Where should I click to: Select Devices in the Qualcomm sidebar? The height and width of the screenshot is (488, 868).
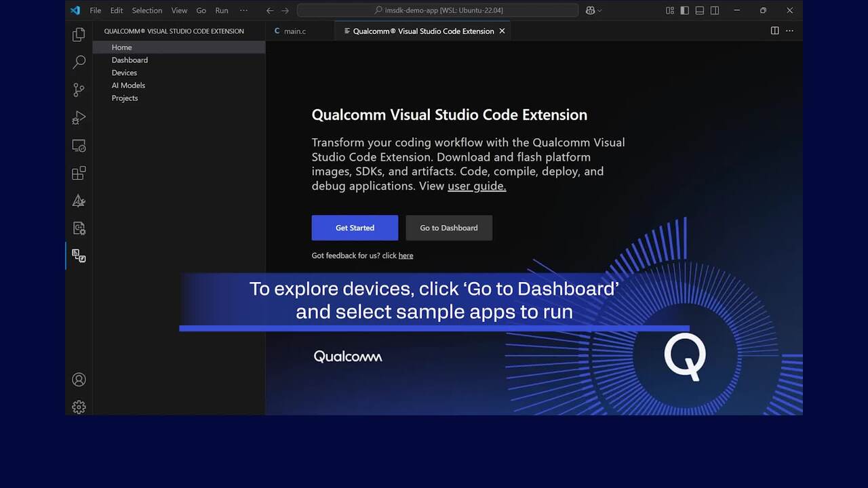pos(179,73)
